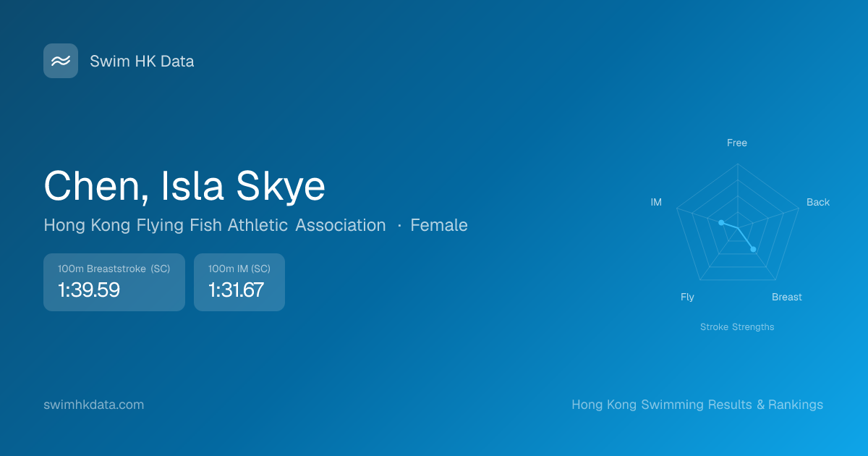Click the Hong Kong Flying Fish Athletic Association club name

point(215,225)
